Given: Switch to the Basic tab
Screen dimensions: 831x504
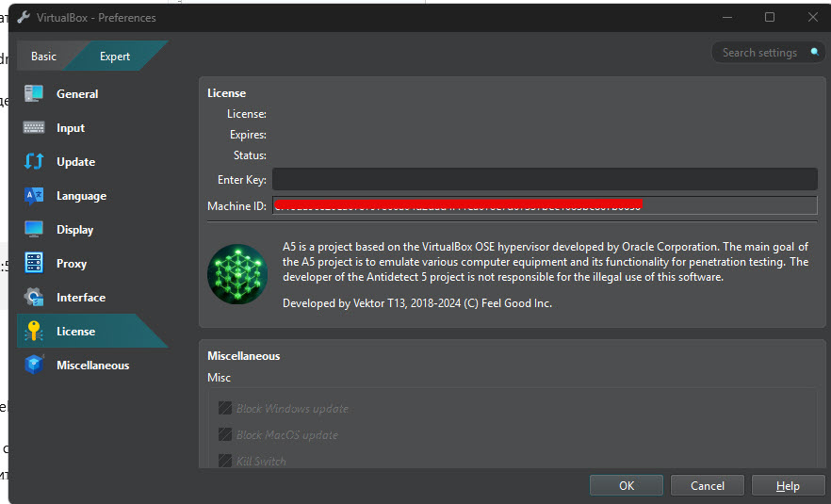Looking at the screenshot, I should point(43,57).
